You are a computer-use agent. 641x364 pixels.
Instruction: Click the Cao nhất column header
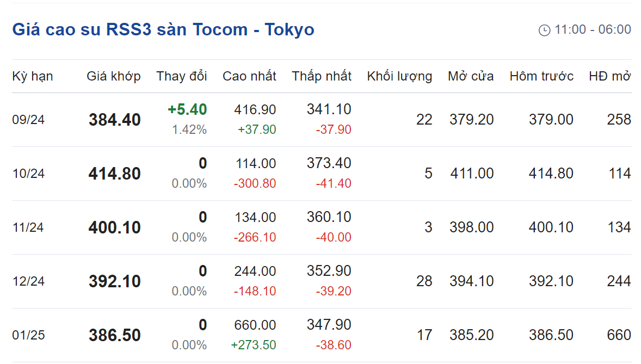[x=249, y=76]
